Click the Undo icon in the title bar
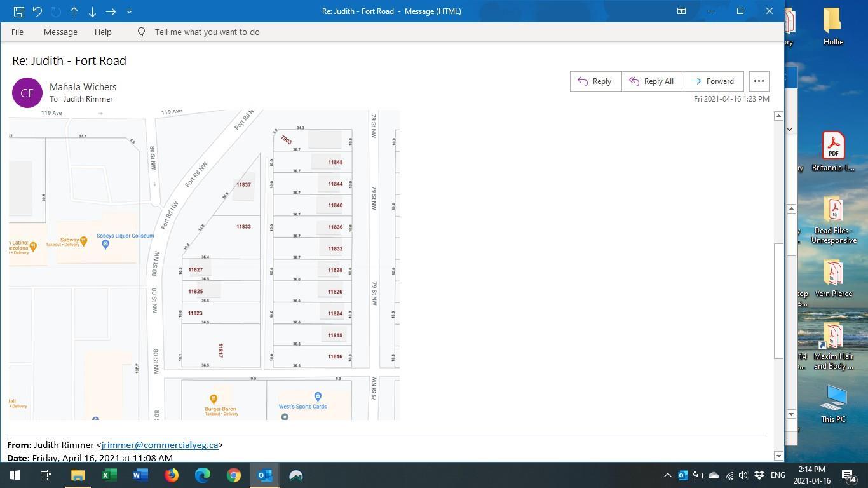 tap(36, 11)
